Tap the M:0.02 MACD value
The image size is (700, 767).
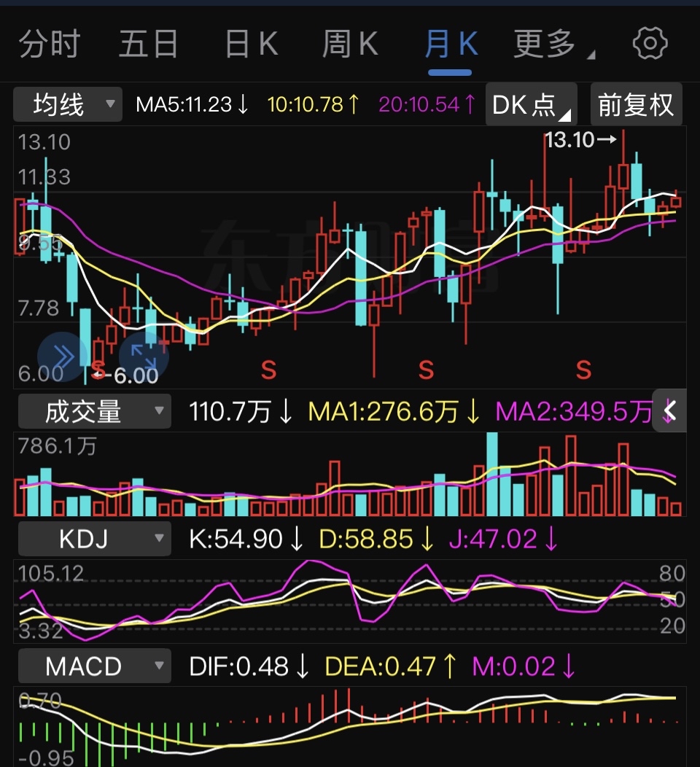coord(524,666)
